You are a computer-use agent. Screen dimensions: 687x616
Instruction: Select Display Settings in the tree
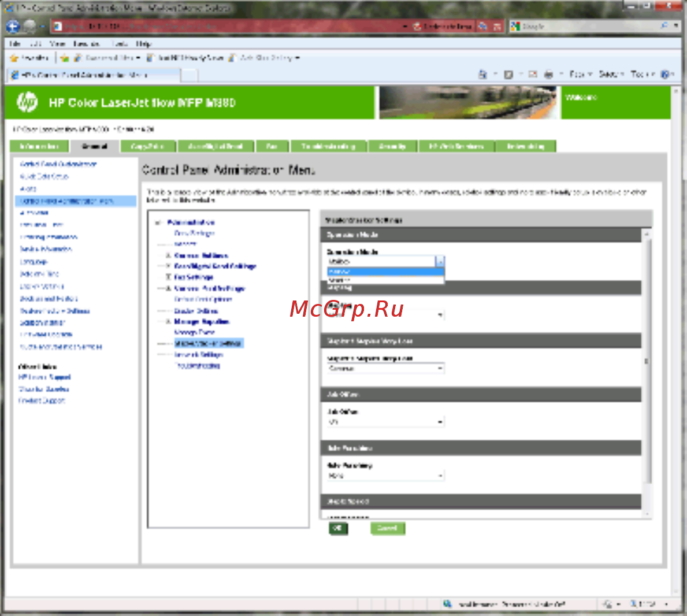click(196, 311)
